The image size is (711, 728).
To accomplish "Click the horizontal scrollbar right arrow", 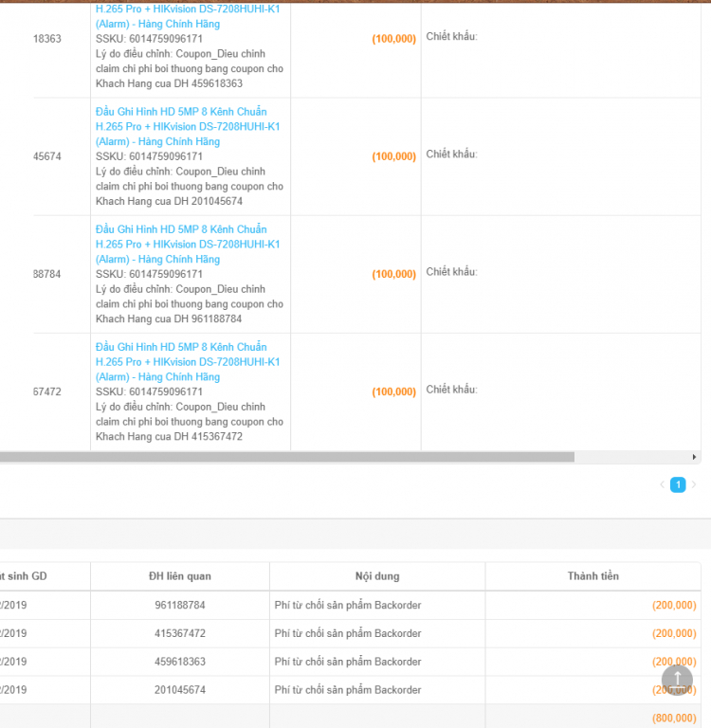I will (697, 457).
